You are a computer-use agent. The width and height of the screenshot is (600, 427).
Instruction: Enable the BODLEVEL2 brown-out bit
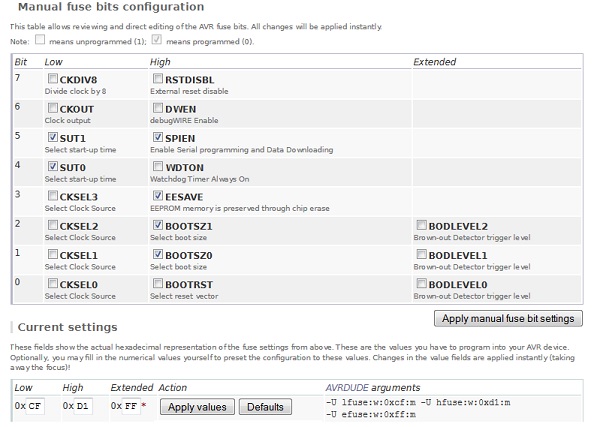[421, 225]
